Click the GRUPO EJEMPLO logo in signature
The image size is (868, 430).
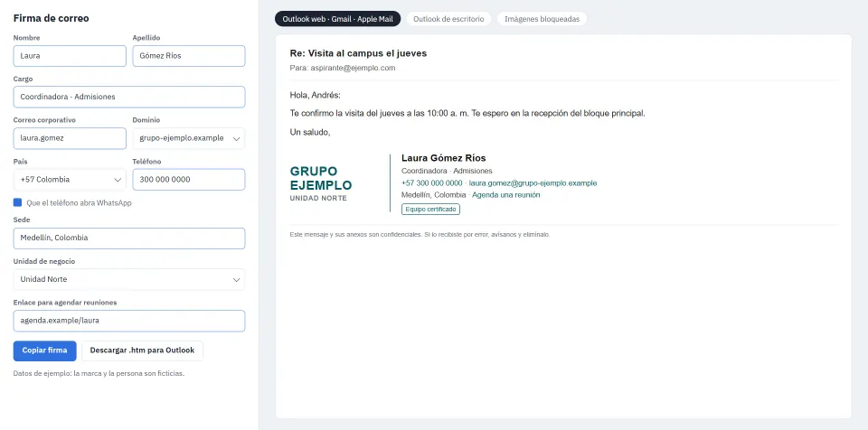coord(321,178)
